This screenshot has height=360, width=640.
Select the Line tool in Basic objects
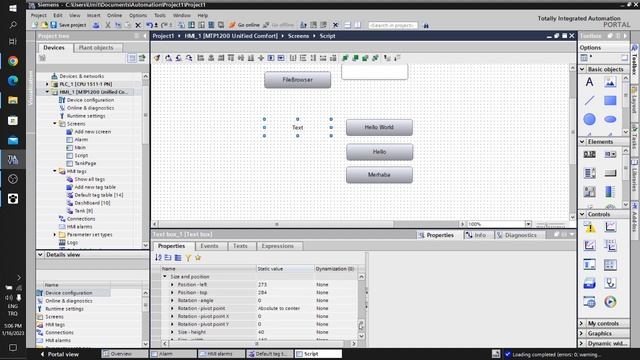pyautogui.click(x=589, y=100)
